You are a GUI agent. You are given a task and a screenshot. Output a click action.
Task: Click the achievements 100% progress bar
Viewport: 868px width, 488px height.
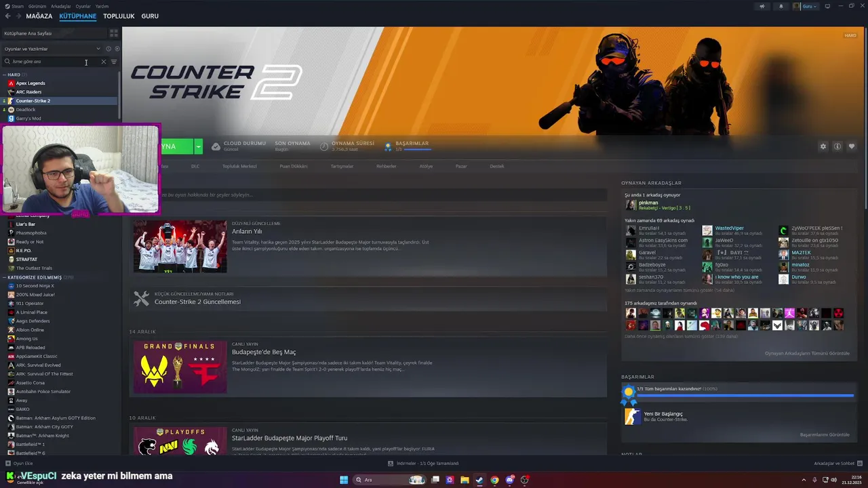(745, 395)
